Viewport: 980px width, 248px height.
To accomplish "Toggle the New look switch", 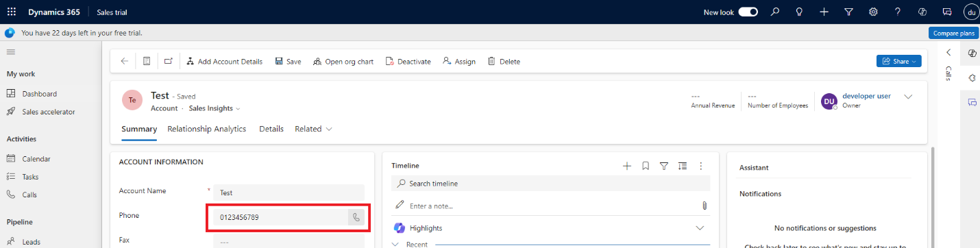I will [748, 12].
